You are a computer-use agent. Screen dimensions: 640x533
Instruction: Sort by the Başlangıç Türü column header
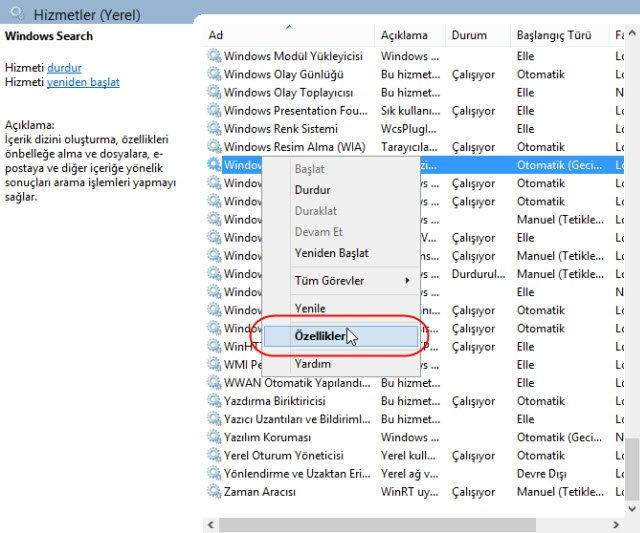click(560, 35)
